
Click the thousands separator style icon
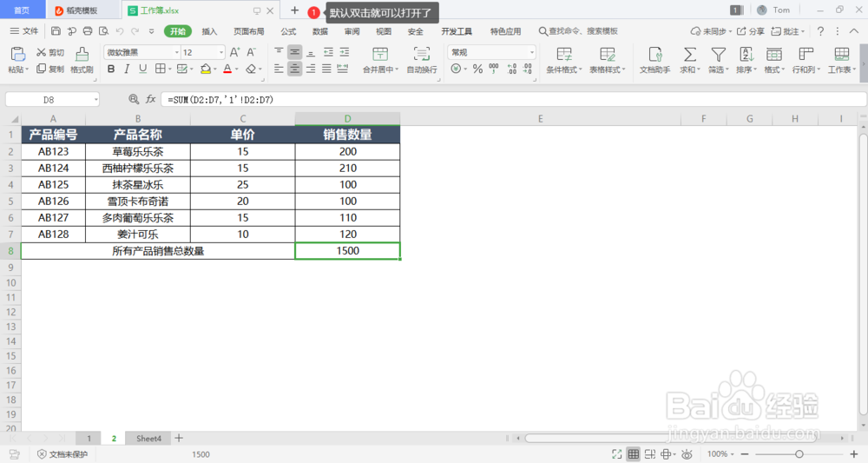494,69
